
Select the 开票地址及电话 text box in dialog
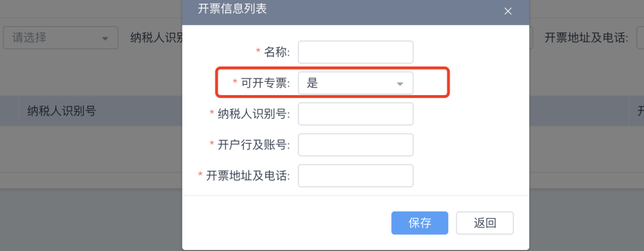356,176
